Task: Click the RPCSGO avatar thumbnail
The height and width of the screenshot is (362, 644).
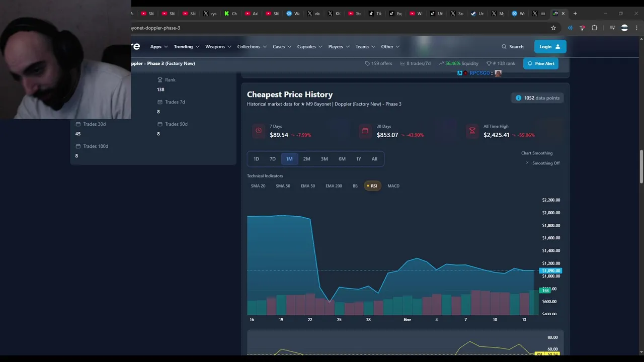Action: 498,73
